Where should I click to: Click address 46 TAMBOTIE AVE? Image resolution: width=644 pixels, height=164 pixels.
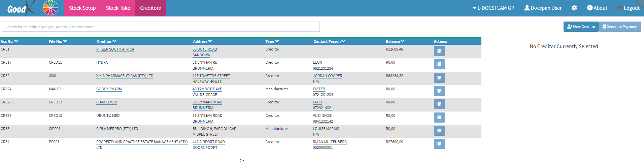207,89
